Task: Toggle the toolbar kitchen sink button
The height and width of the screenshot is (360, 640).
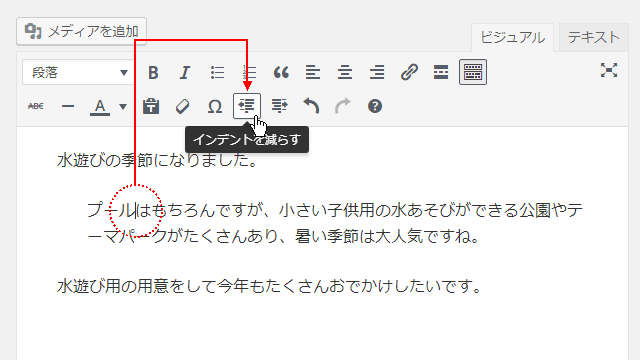Action: tap(473, 72)
